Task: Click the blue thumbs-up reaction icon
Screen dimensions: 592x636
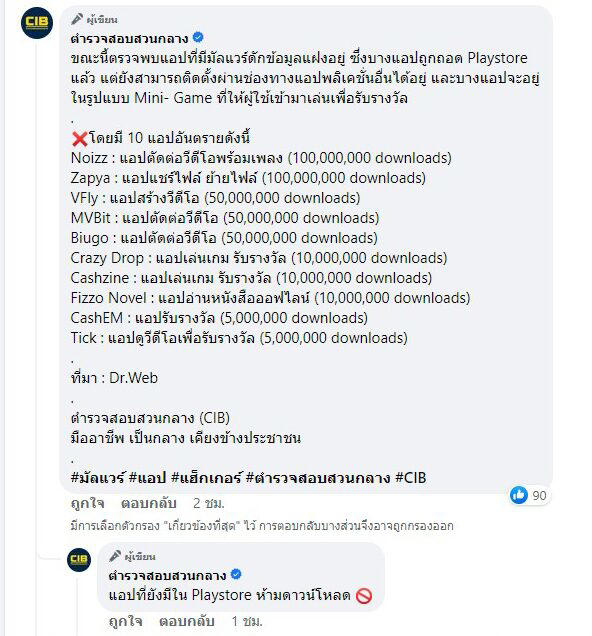Action: [x=519, y=495]
